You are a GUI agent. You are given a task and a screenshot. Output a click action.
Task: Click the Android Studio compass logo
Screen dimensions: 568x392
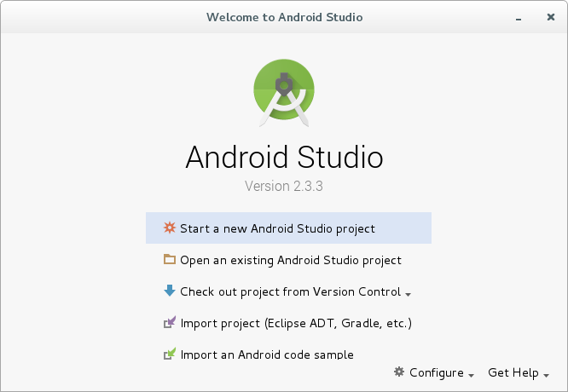pos(284,93)
